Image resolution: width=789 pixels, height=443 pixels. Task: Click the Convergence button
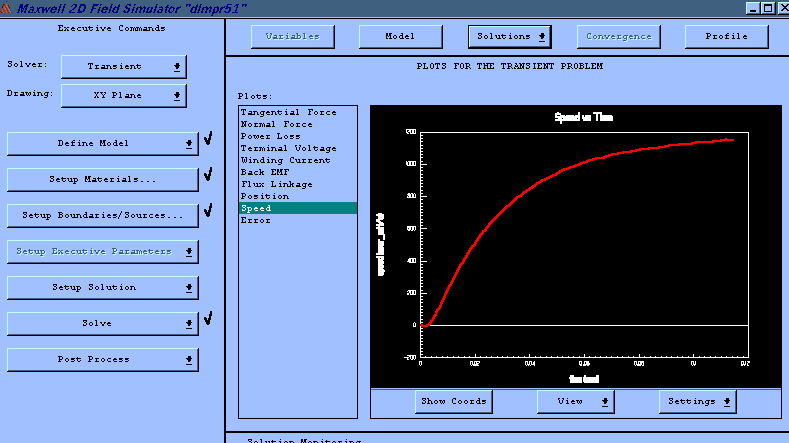coord(619,37)
